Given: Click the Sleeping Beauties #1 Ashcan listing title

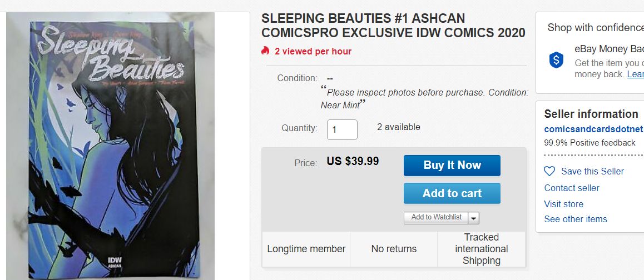Looking at the screenshot, I should tap(393, 26).
